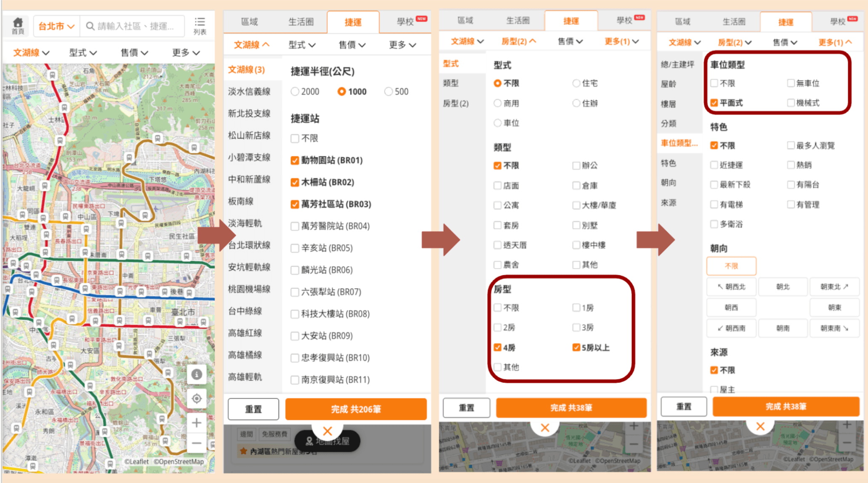Screen dimensions: 868x483
Task: Switch to 區域 tab in second panel
Action: coord(249,22)
